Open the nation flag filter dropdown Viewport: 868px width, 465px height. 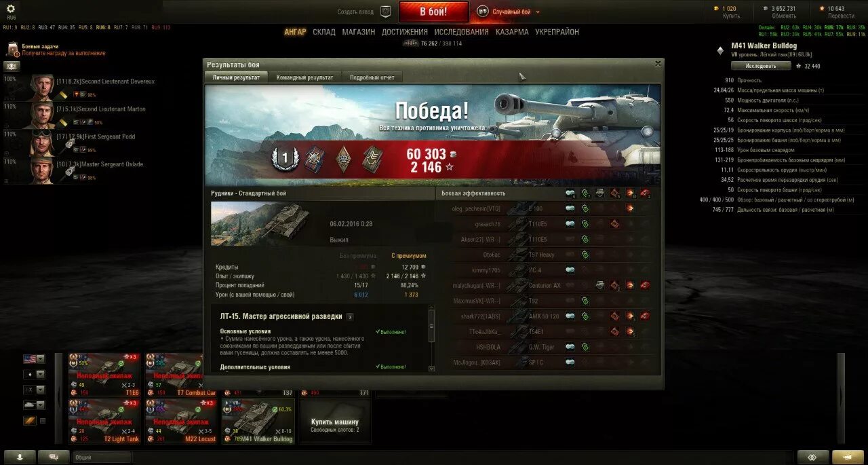coord(35,359)
